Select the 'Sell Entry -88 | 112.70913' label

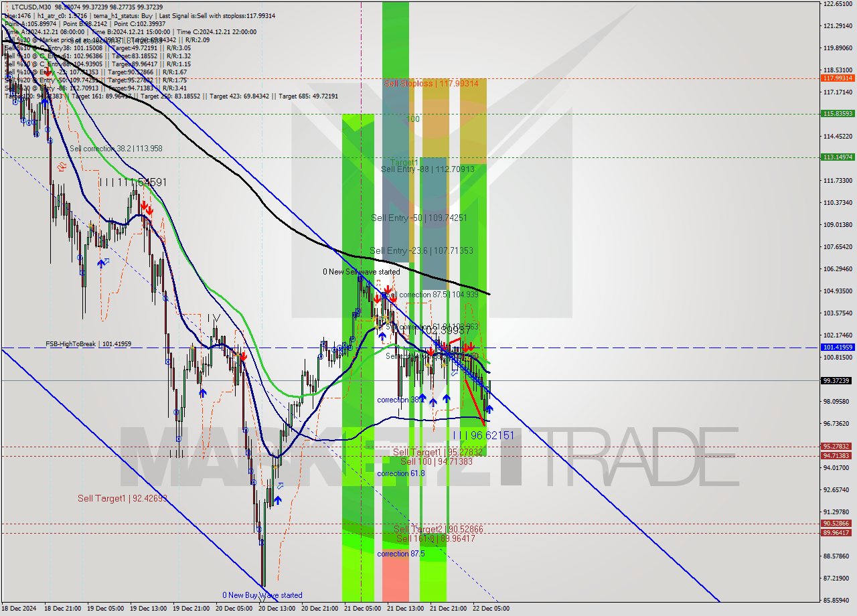pos(427,169)
